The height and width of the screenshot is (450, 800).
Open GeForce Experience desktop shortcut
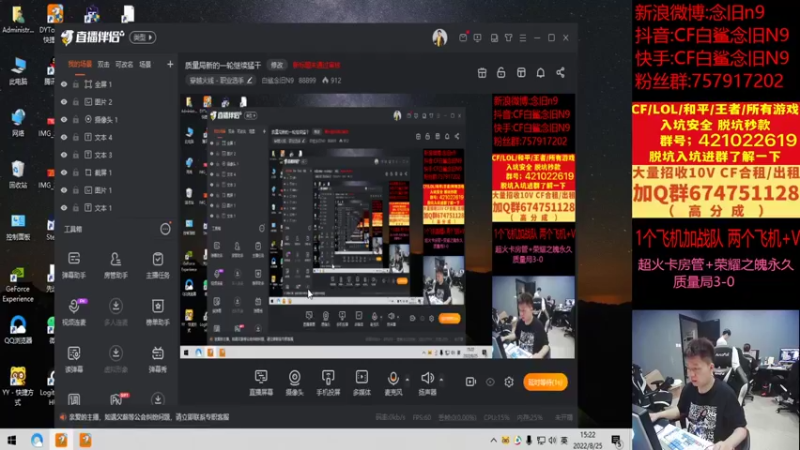point(17,284)
